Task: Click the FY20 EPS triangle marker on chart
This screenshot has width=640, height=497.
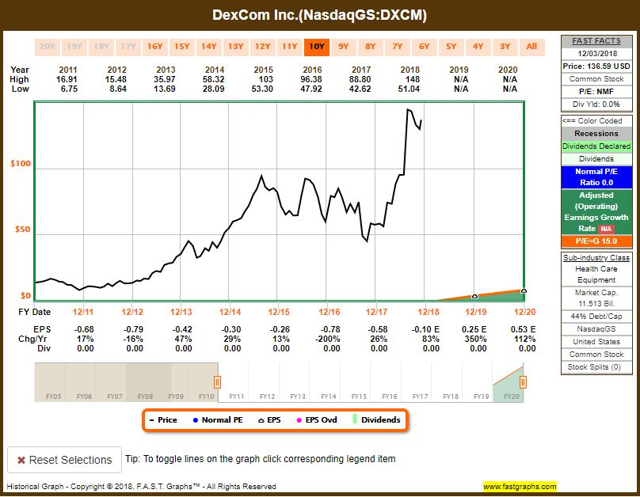Action: pyautogui.click(x=524, y=291)
